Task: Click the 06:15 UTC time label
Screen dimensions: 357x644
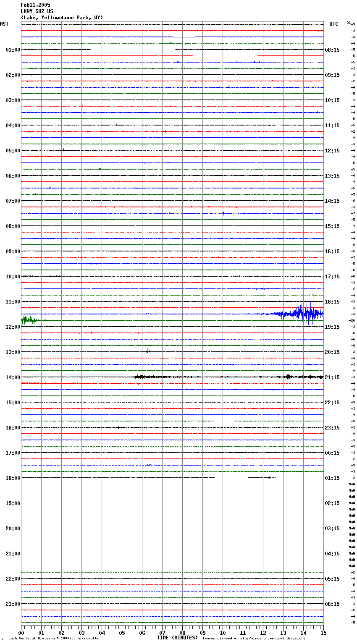Action: (332, 604)
